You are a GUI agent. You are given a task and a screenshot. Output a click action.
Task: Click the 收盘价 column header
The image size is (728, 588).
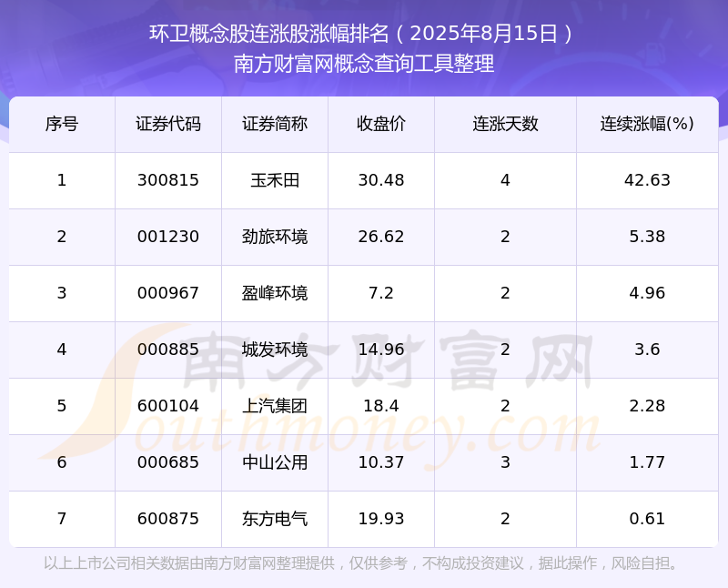point(380,124)
